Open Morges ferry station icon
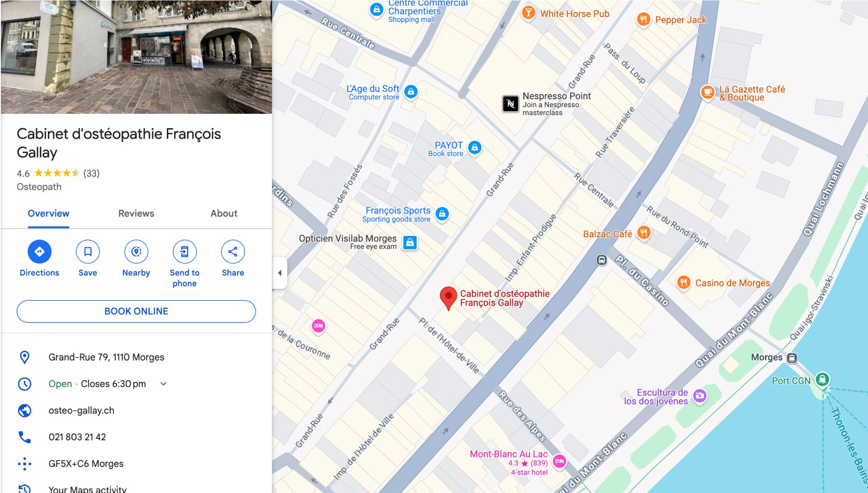The image size is (868, 493). 792,358
